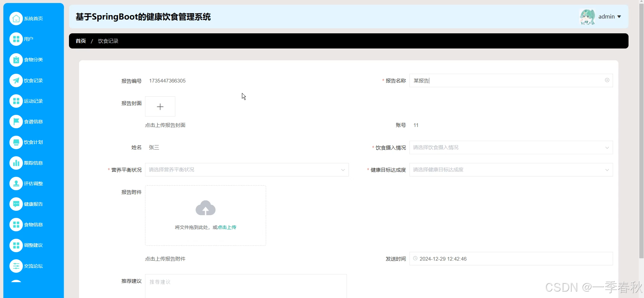Click the 系统首页 home icon in sidebar
The image size is (644, 298).
[16, 19]
